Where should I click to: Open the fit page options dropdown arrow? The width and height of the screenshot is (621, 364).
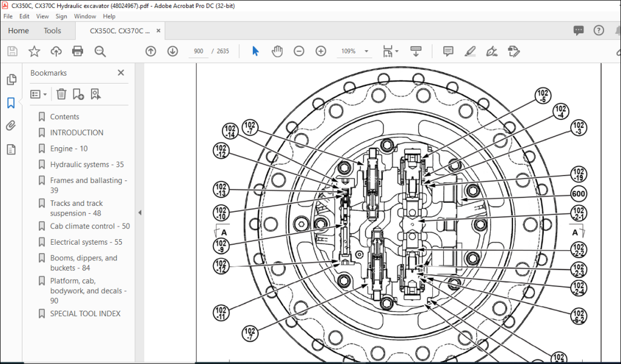pyautogui.click(x=397, y=51)
